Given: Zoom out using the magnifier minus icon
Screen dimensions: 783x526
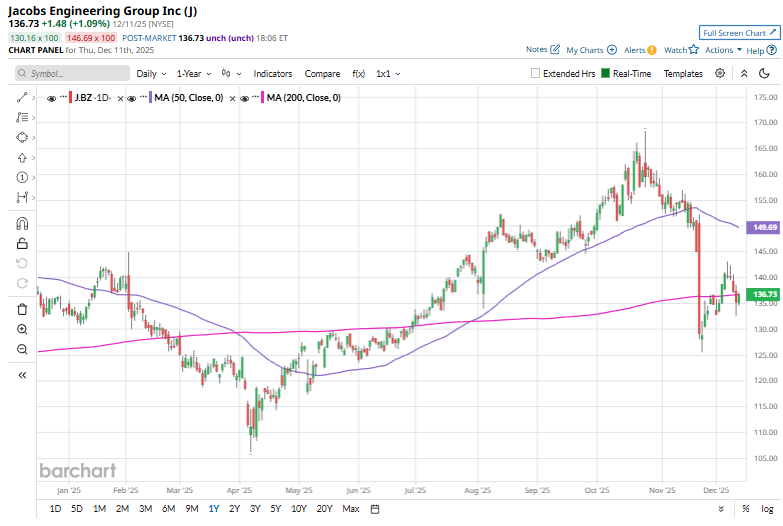Looking at the screenshot, I should [x=22, y=349].
